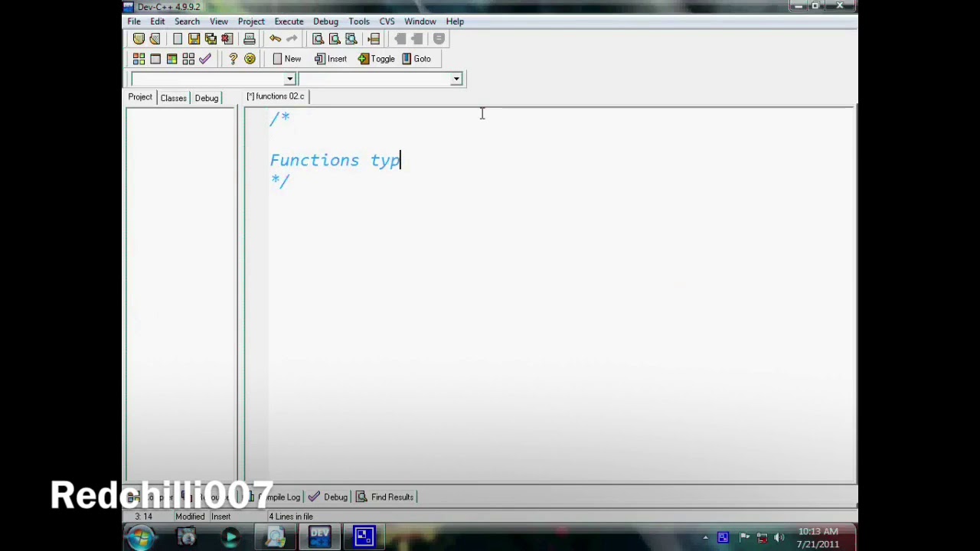This screenshot has width=980, height=551.
Task: Open the Find Results bottom tab
Action: point(385,497)
